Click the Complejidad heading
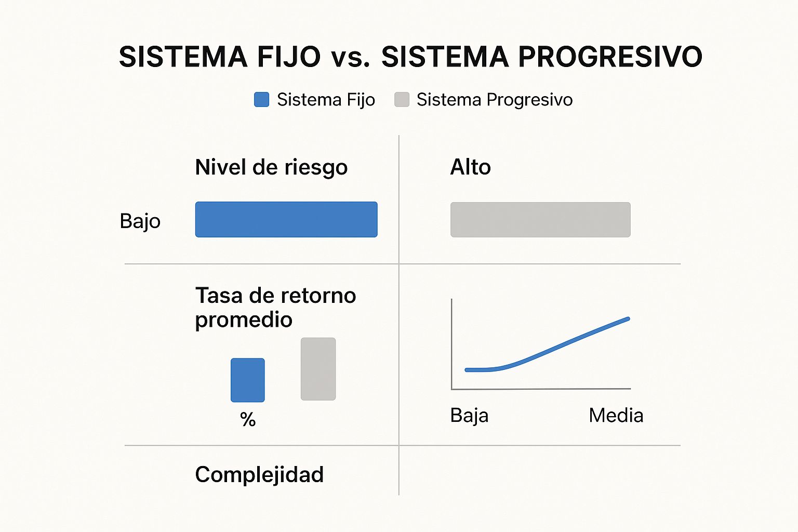This screenshot has width=798, height=532. point(259,475)
